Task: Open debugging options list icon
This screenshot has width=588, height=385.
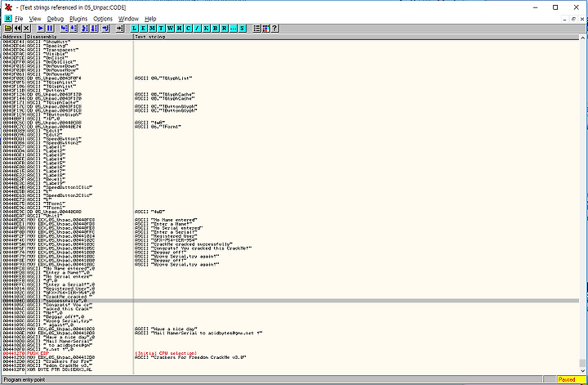Action: point(257,28)
